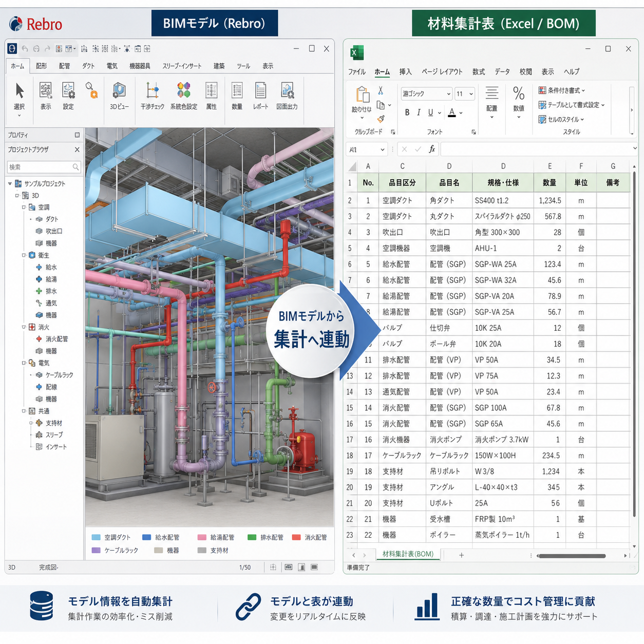Switch to Excel ページレイアウト tab

(442, 72)
